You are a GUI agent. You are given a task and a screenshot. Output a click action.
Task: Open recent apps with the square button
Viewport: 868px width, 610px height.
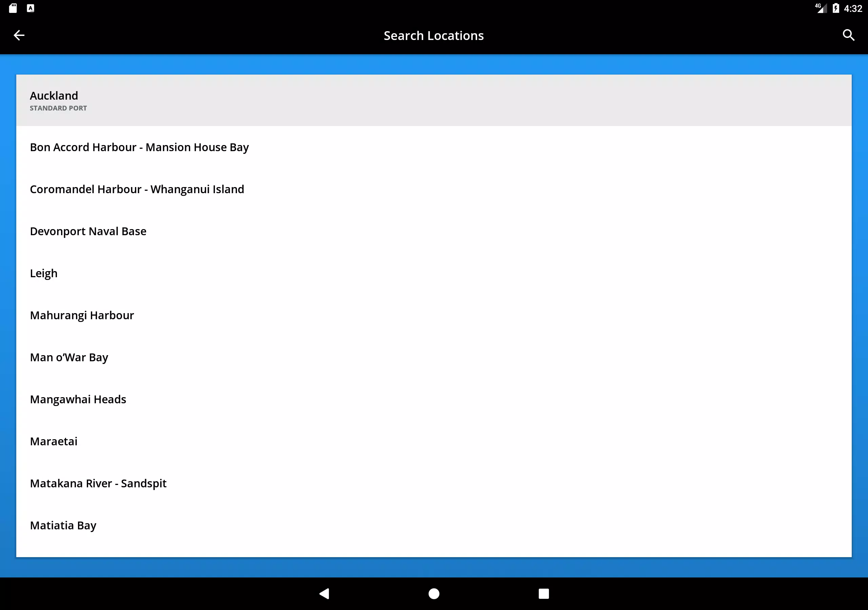[x=543, y=593]
